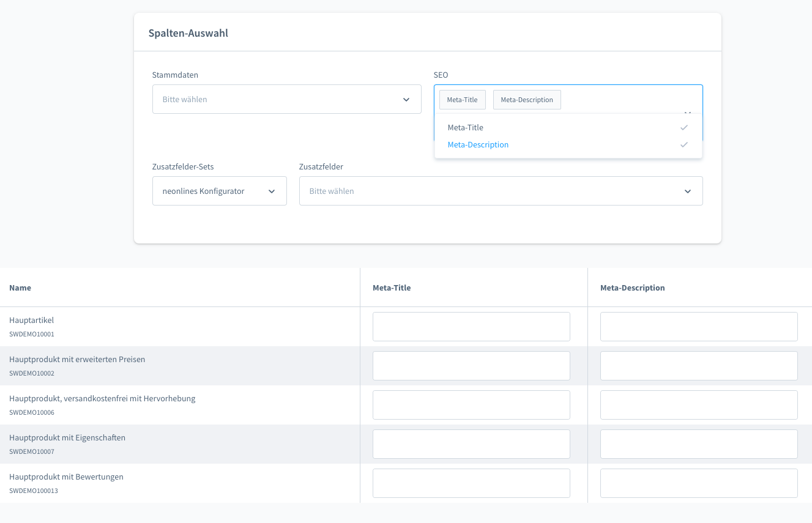Screen dimensions: 812x523
Task: Click the Name column header
Action: click(20, 287)
